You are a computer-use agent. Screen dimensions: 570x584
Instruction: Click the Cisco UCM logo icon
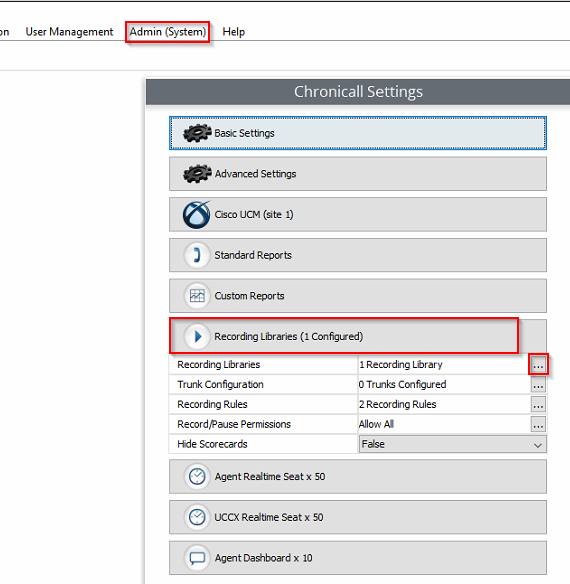coord(197,215)
